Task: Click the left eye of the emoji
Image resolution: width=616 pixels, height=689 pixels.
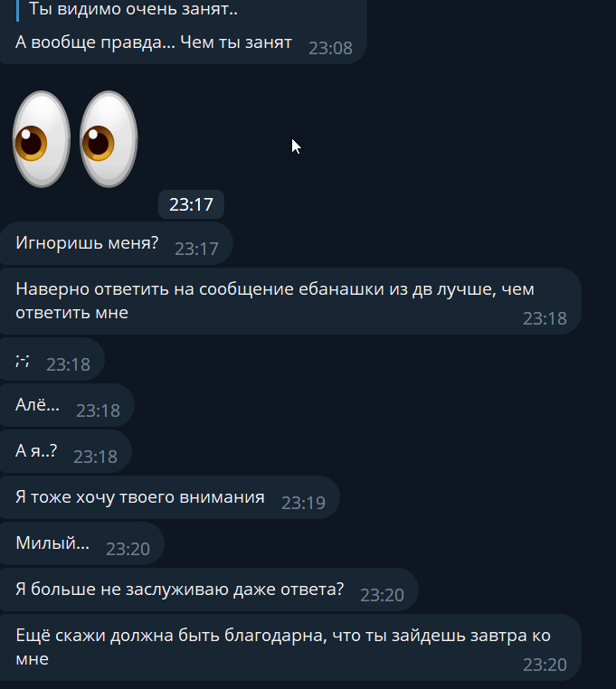Action: 42,139
